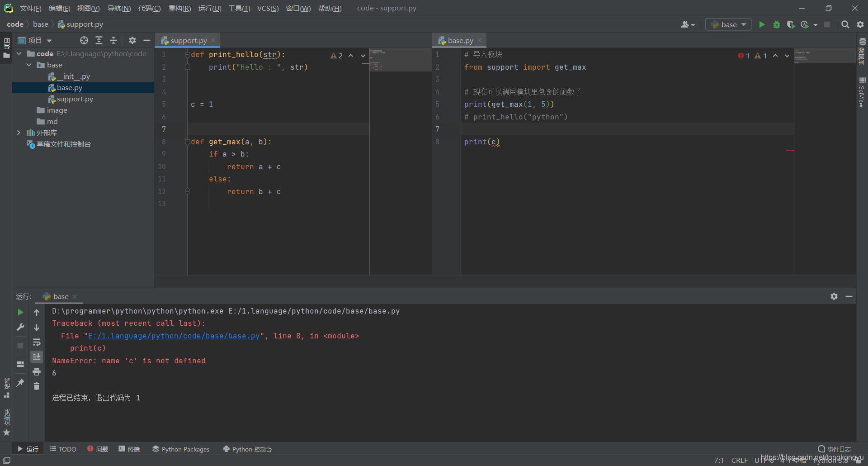Hide the run tool window

tap(849, 296)
